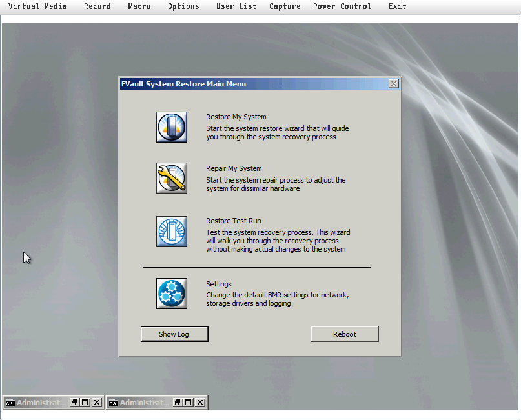Open the Macro menu

[x=139, y=6]
